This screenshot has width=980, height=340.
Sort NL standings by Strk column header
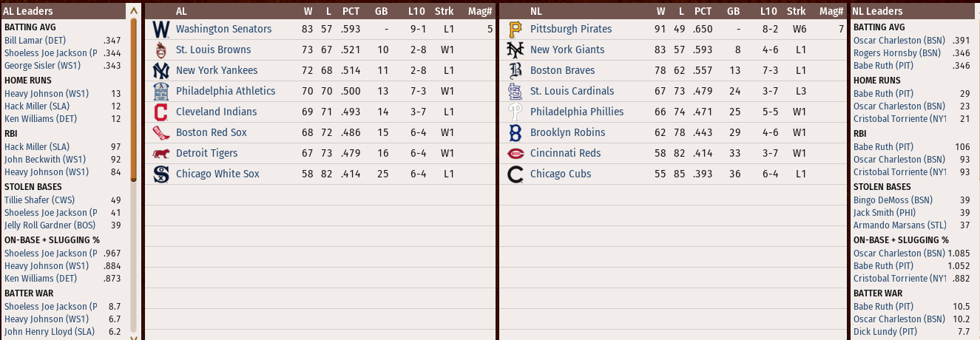pyautogui.click(x=797, y=11)
